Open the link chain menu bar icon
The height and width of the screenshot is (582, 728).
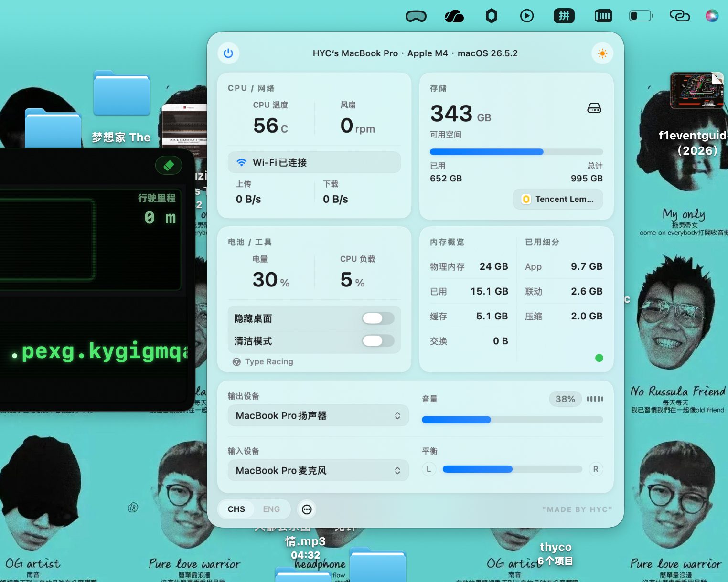[679, 16]
